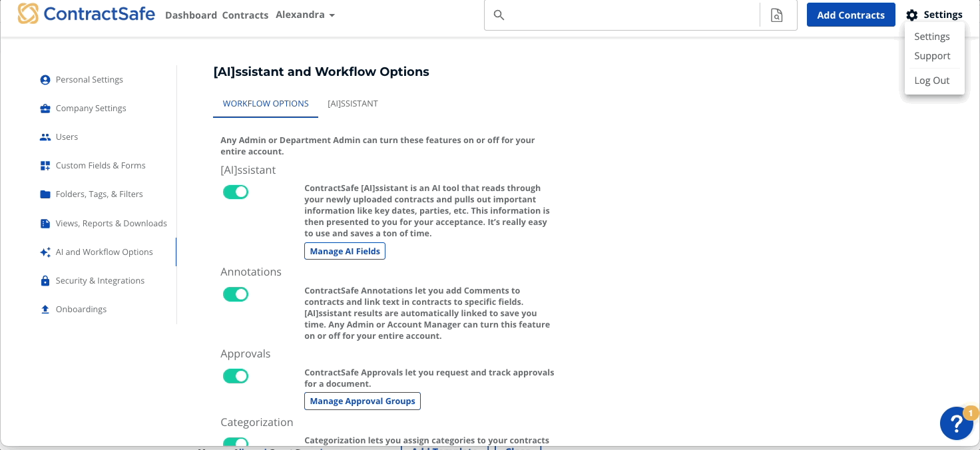This screenshot has width=980, height=450.
Task: Select the AI and Workflow Options sparkle icon
Action: pyautogui.click(x=44, y=252)
